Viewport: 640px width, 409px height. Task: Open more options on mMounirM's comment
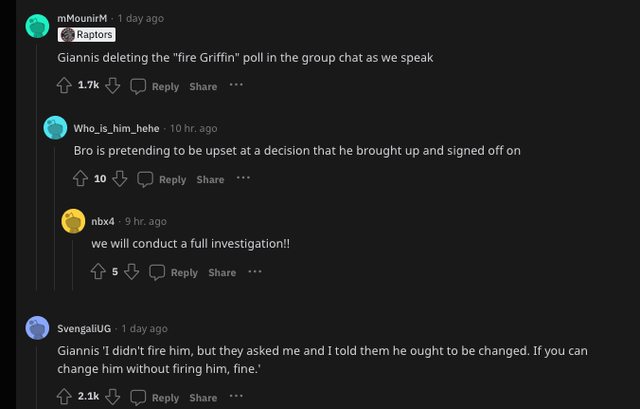236,86
